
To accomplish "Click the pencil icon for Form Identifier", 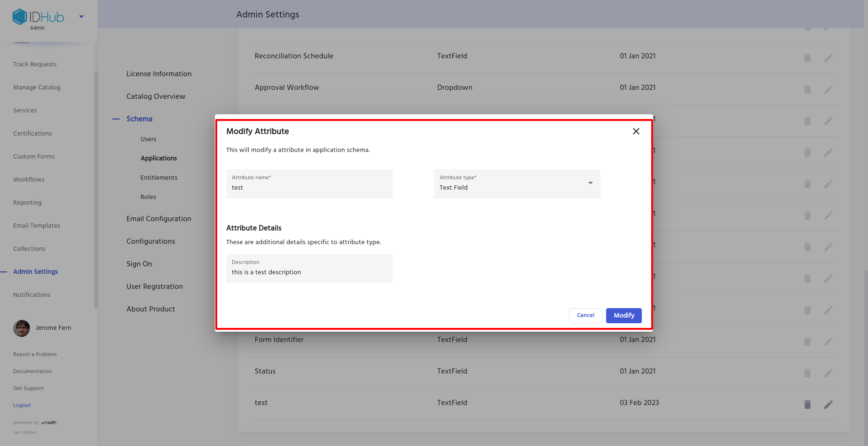I will click(829, 342).
